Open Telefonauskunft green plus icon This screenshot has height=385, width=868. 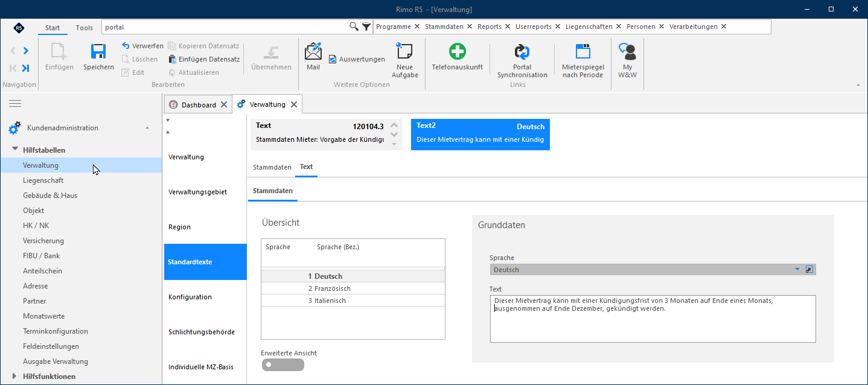click(x=457, y=51)
